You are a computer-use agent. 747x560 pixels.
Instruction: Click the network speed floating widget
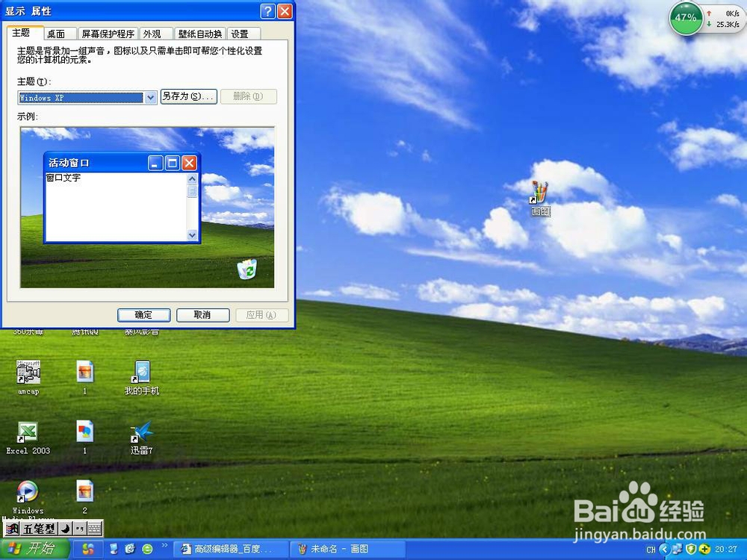tap(723, 19)
